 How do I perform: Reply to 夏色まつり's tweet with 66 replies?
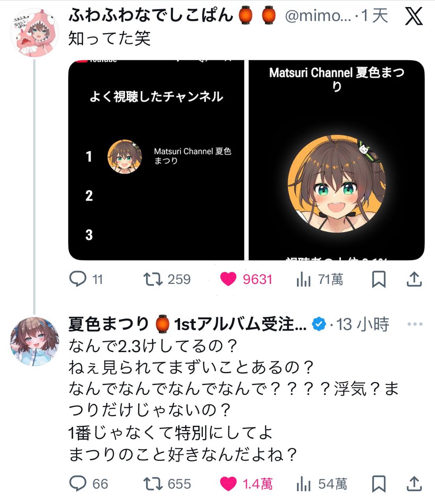78,484
